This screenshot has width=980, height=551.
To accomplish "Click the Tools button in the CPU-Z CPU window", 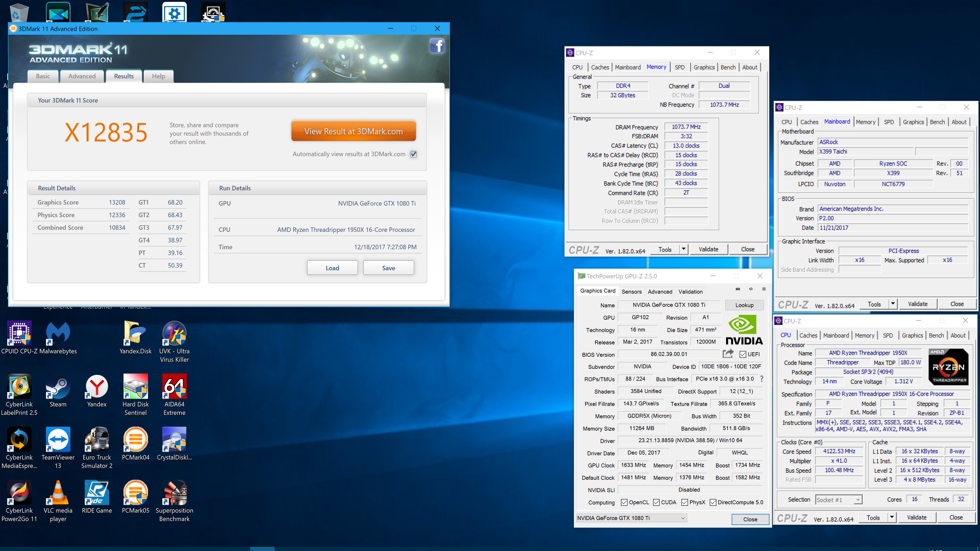I will 873,518.
